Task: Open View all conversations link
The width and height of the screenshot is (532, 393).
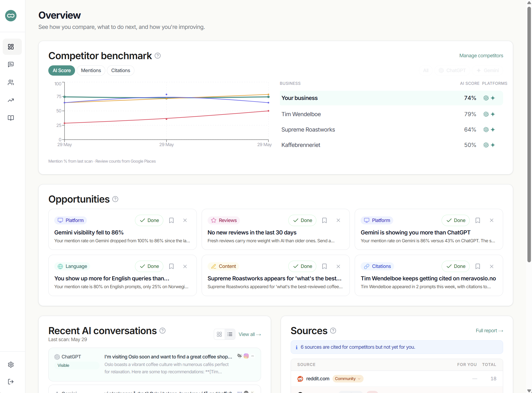Action: pos(250,334)
